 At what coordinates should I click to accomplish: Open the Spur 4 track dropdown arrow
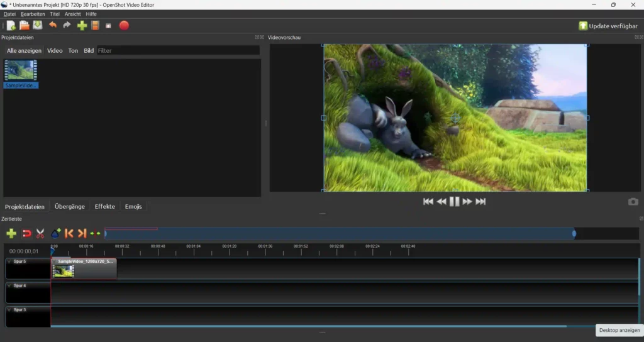click(x=9, y=286)
